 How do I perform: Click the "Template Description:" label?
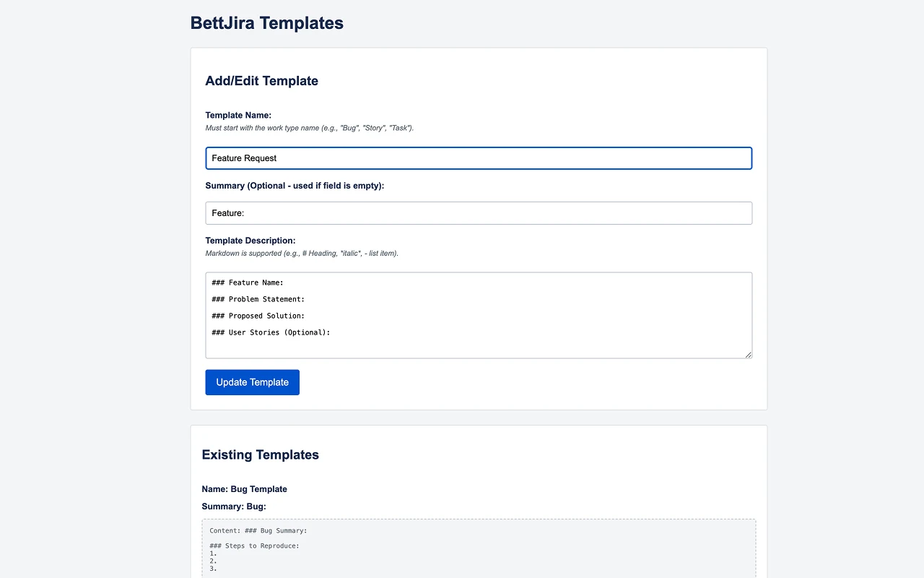(x=250, y=241)
